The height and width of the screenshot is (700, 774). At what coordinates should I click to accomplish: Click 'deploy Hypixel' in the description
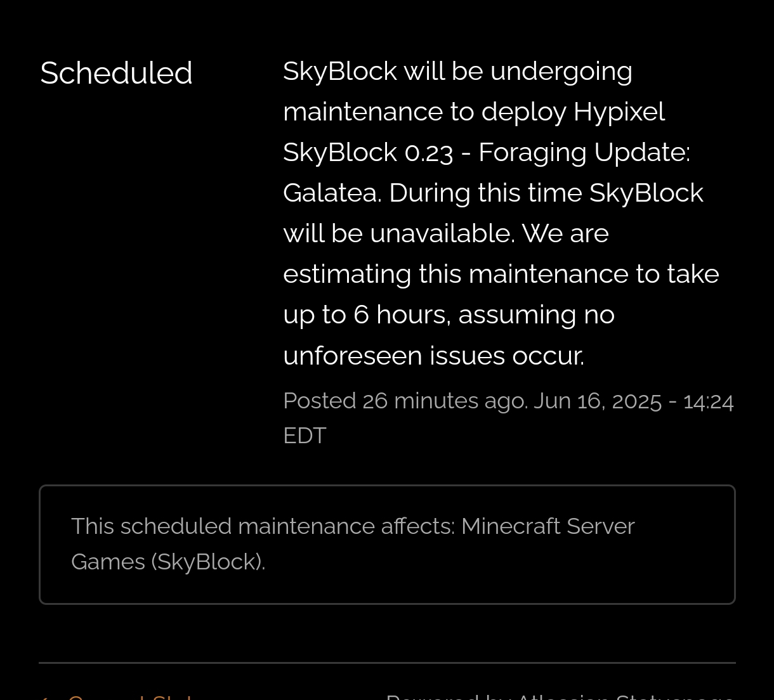[x=573, y=112]
